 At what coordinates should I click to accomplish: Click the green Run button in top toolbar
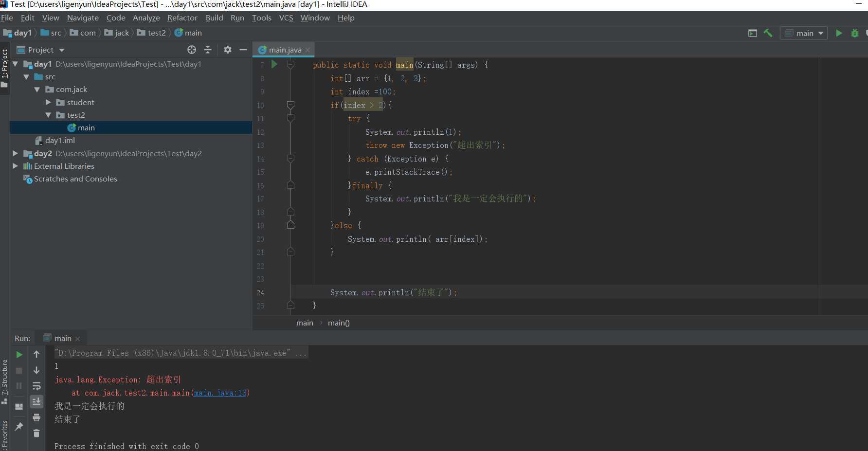click(839, 33)
